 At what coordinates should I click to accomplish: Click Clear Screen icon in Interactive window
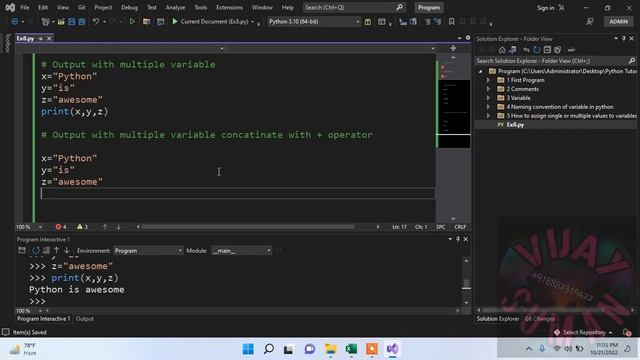click(x=46, y=251)
